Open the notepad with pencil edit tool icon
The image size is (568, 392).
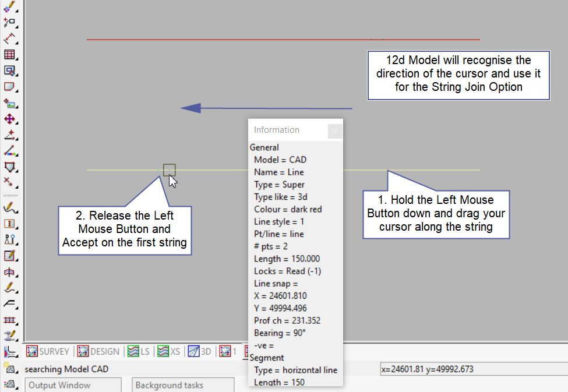pyautogui.click(x=10, y=256)
